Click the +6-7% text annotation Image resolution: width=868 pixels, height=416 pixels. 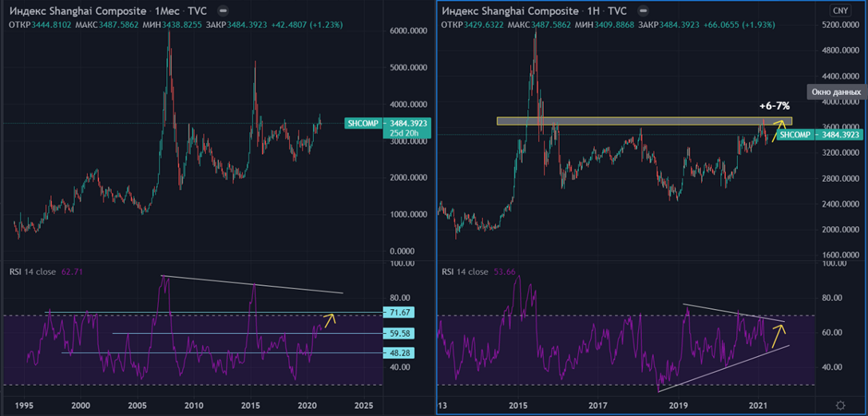[x=776, y=106]
